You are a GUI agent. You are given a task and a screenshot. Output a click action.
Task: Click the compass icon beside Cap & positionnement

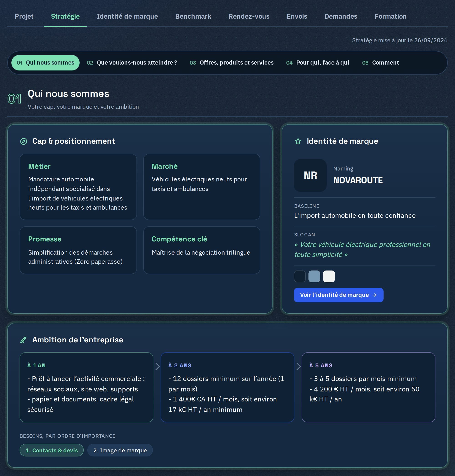23,141
